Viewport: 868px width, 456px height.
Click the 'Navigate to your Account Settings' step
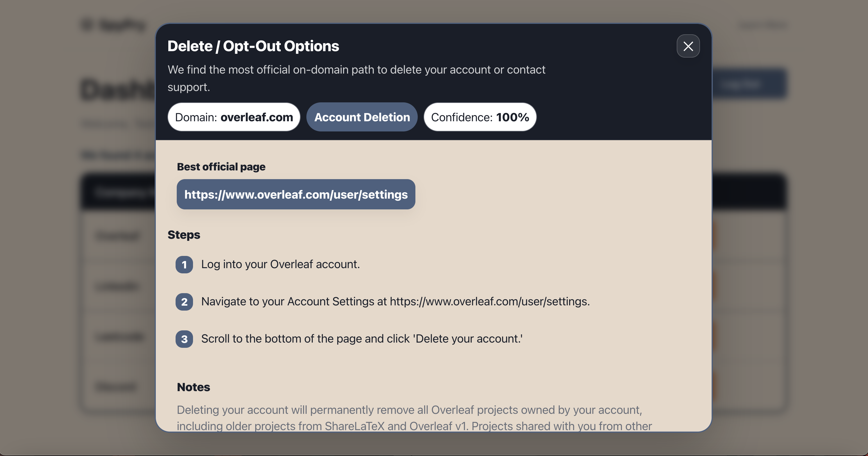point(396,301)
